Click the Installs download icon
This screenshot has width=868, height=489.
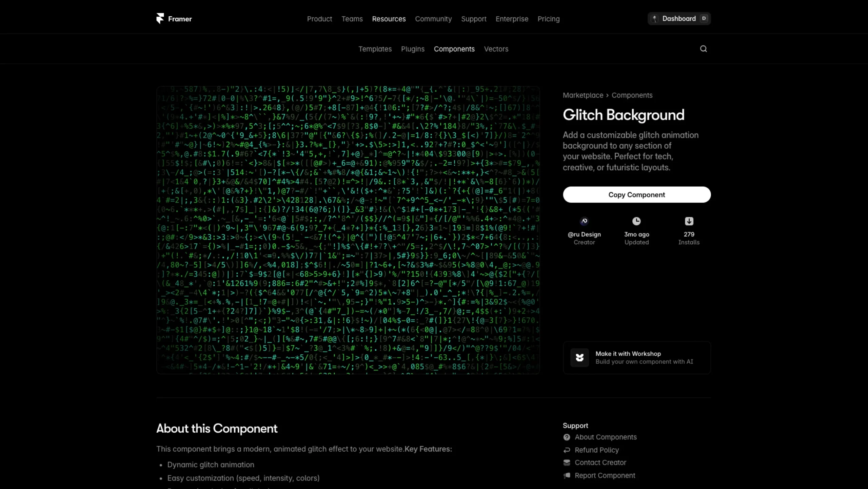click(689, 221)
